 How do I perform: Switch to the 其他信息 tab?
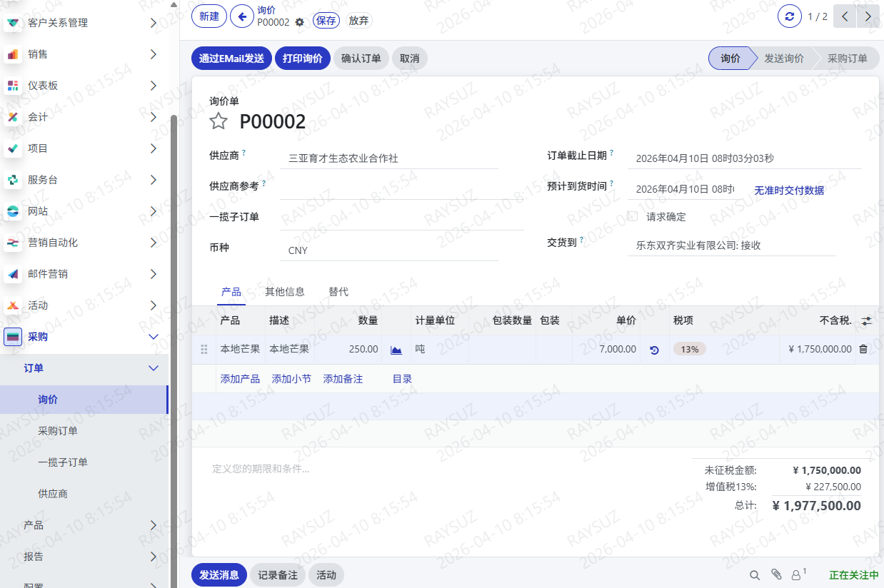click(285, 292)
